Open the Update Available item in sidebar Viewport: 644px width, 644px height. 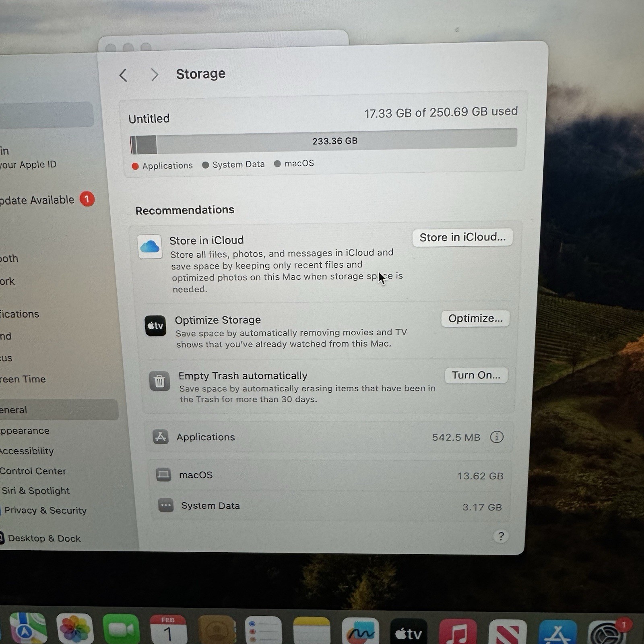click(47, 200)
